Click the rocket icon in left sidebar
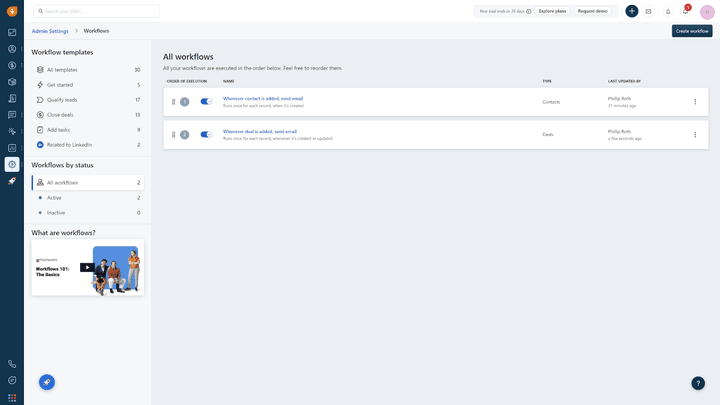Viewport: 720px width, 405px height. click(12, 181)
